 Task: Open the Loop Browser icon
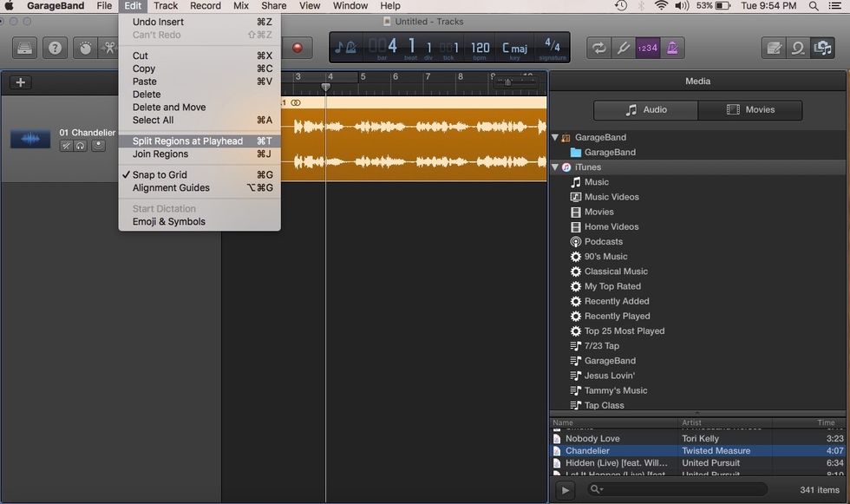pyautogui.click(x=798, y=48)
